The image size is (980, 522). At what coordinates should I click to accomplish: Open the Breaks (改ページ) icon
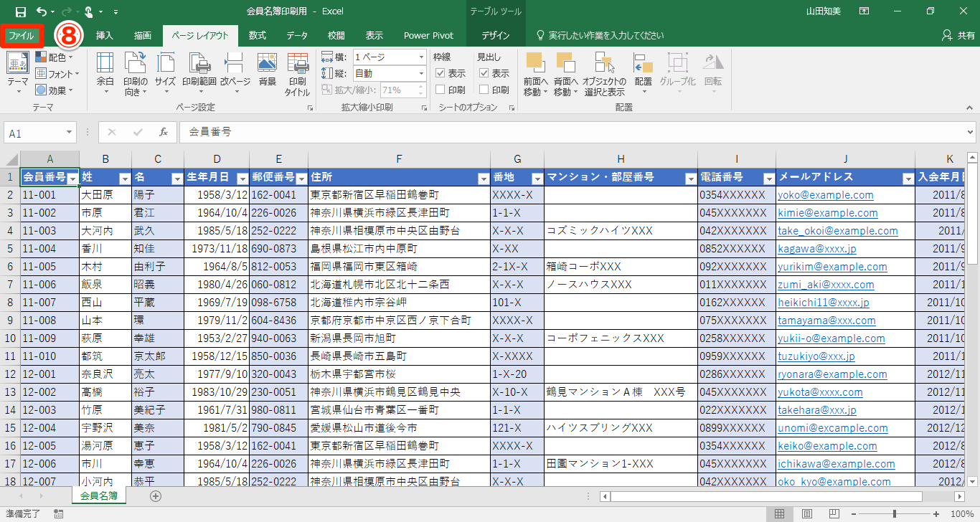click(235, 62)
